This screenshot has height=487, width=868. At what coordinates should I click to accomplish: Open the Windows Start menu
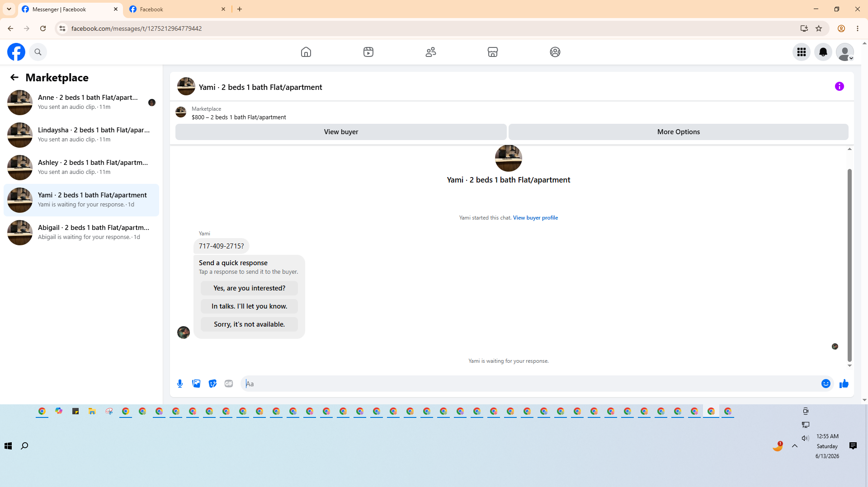coord(8,446)
